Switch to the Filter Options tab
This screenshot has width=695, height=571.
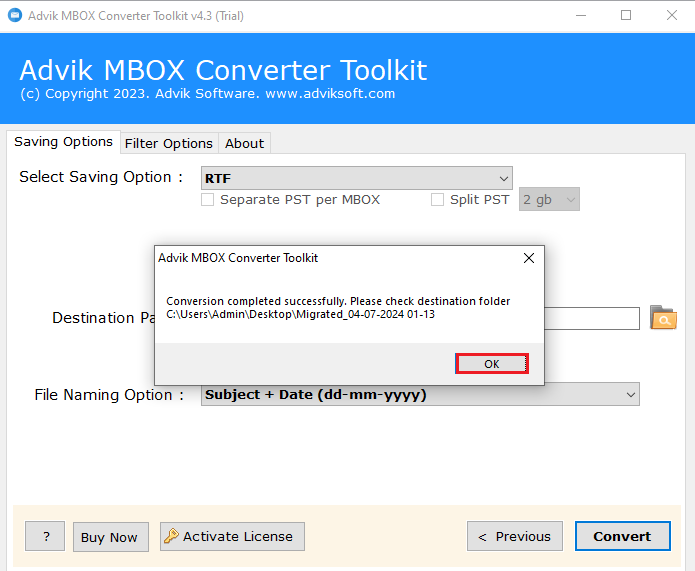coord(169,144)
